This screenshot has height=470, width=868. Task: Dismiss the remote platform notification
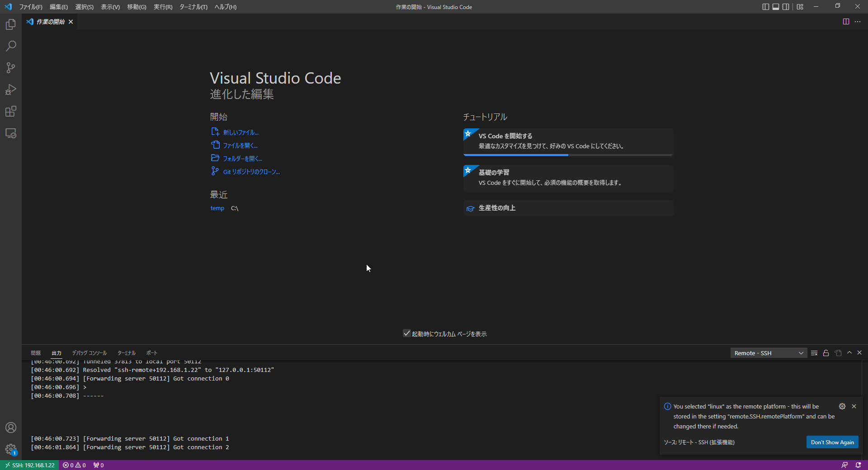coord(854,406)
